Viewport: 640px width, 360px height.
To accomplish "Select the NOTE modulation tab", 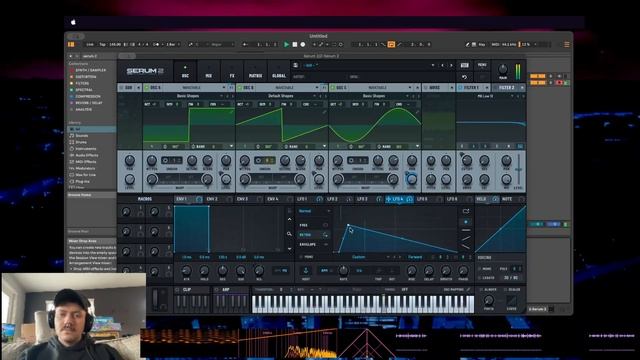I will click(507, 199).
